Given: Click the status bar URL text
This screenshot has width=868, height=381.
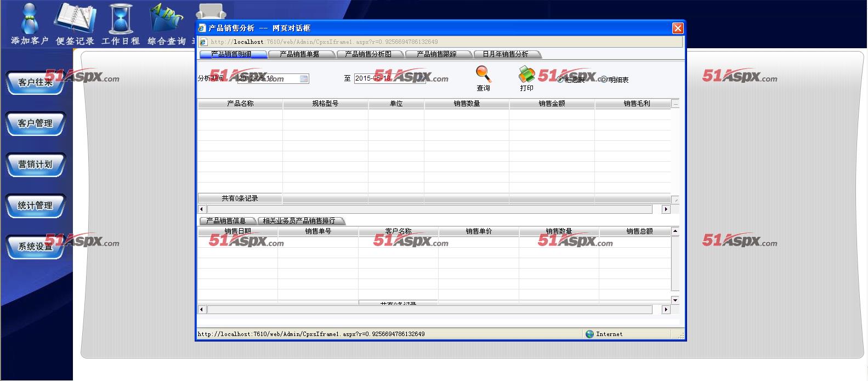Looking at the screenshot, I should (311, 334).
